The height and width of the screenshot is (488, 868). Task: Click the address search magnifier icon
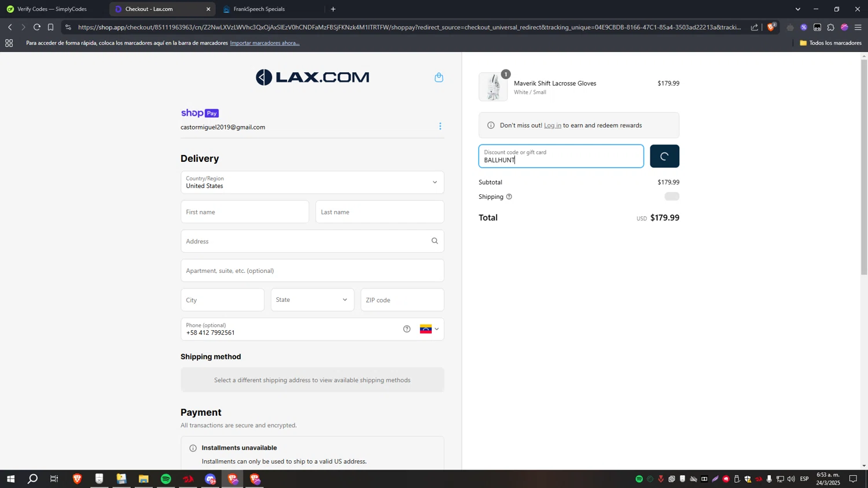[x=435, y=241]
